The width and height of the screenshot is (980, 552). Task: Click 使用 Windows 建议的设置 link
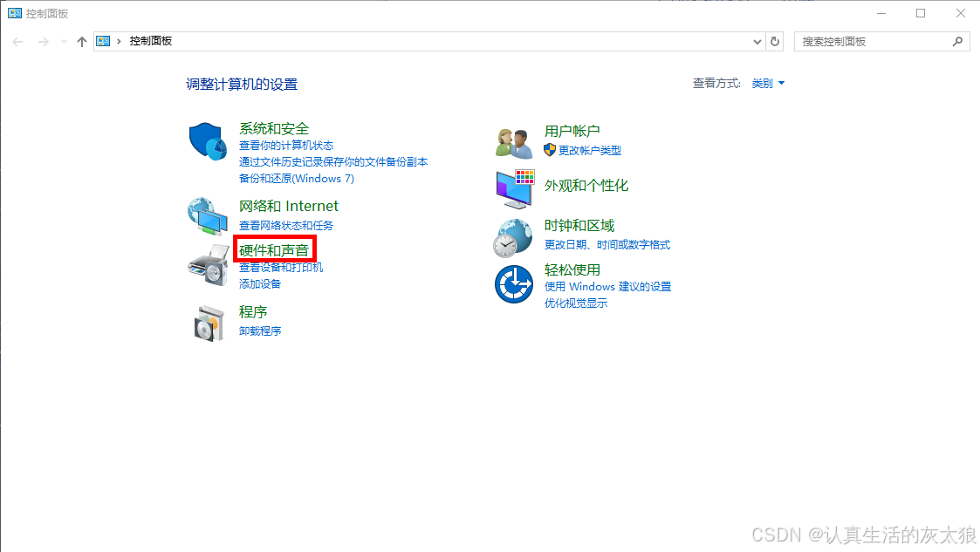tap(607, 287)
